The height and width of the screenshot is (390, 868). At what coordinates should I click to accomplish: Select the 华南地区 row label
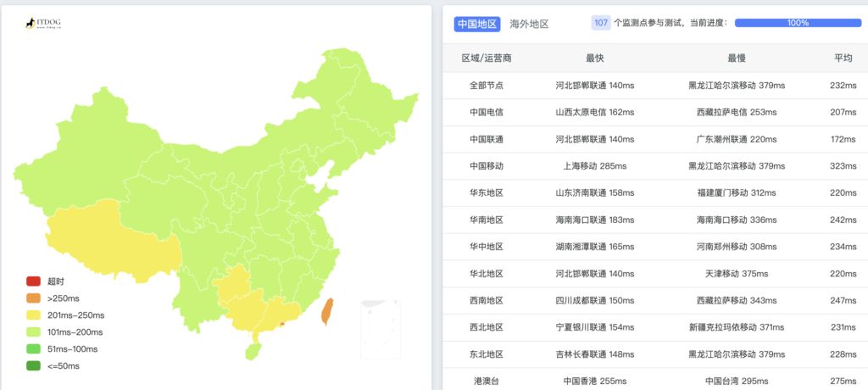487,220
